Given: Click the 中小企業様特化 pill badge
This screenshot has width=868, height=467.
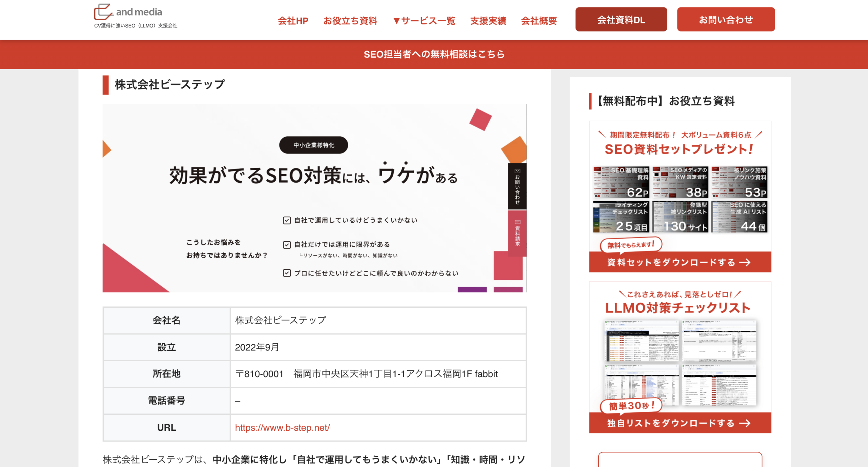Looking at the screenshot, I should (x=314, y=145).
